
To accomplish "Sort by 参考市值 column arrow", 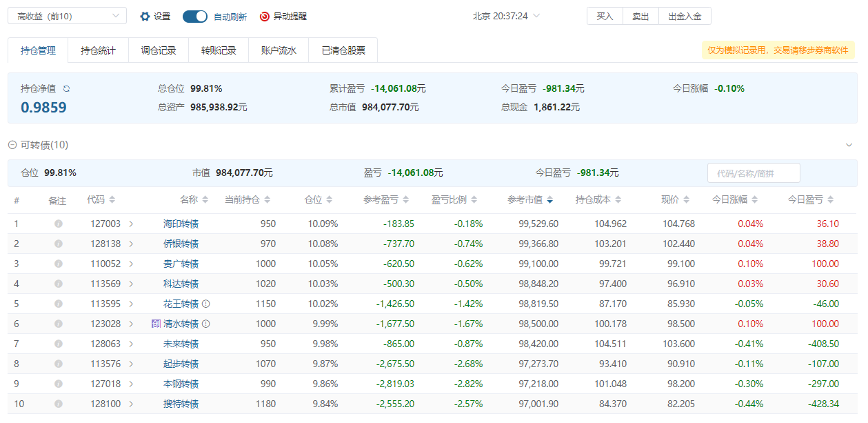I will click(x=549, y=200).
